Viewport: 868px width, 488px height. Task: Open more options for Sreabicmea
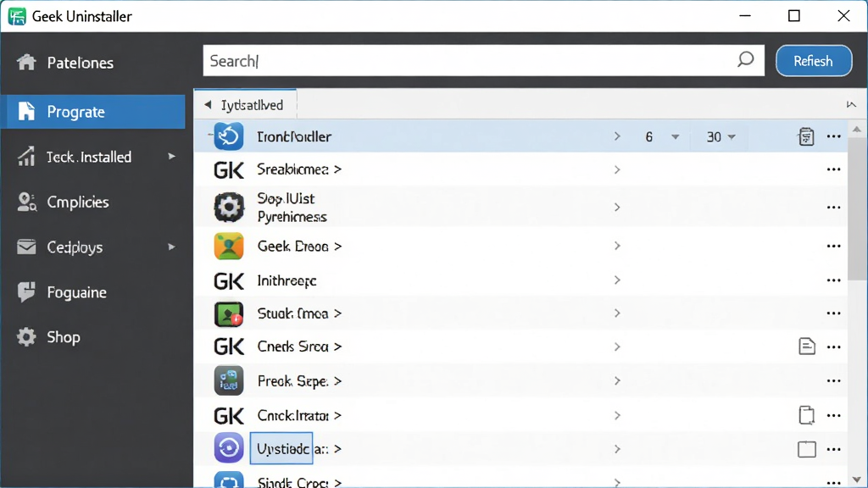(x=834, y=169)
